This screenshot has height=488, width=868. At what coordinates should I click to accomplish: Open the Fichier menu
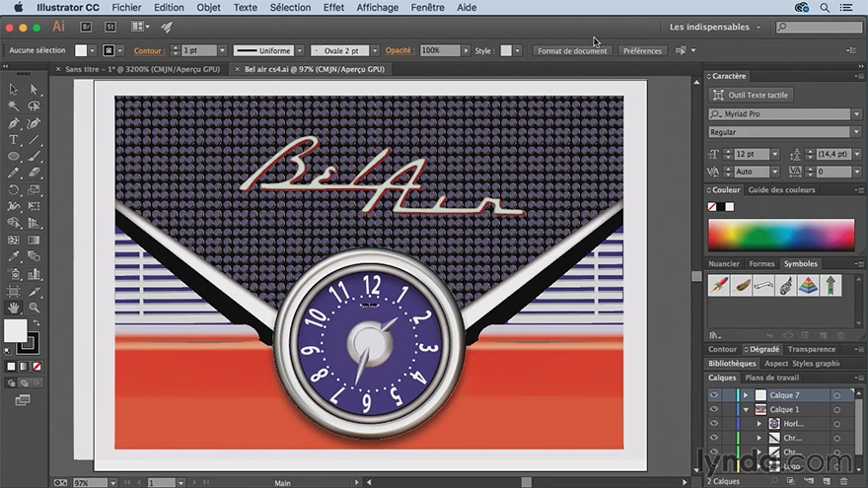pos(126,7)
